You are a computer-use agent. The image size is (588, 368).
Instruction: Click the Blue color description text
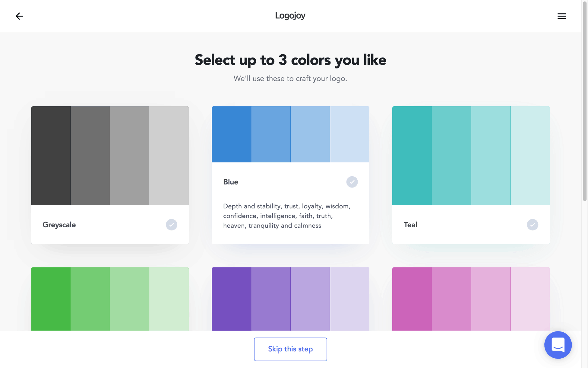(287, 216)
